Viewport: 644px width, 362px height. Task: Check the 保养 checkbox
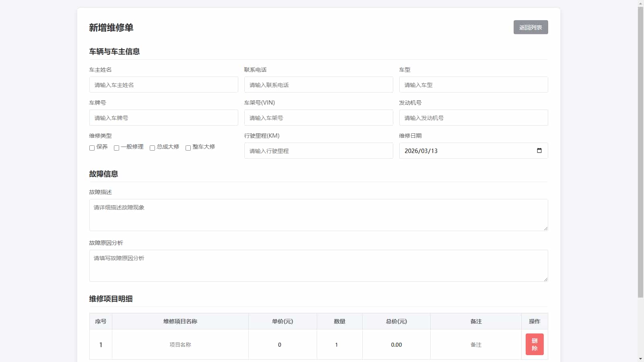click(92, 148)
